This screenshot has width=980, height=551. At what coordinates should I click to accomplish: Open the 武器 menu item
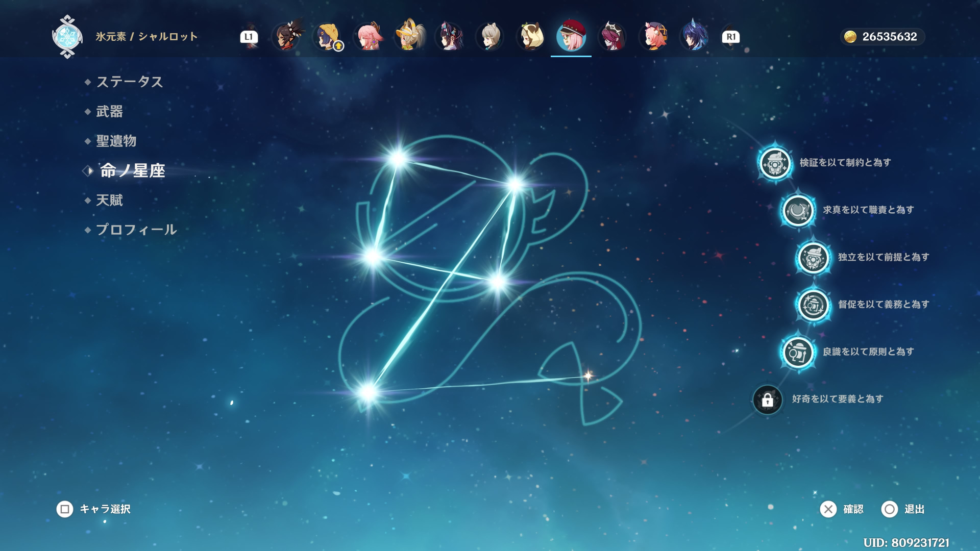pyautogui.click(x=110, y=111)
